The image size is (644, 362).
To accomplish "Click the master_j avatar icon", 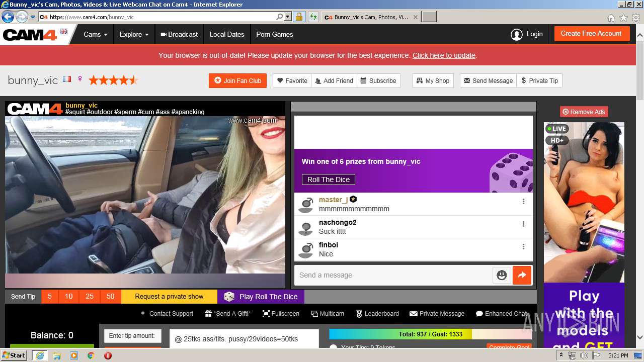I will [x=306, y=204].
